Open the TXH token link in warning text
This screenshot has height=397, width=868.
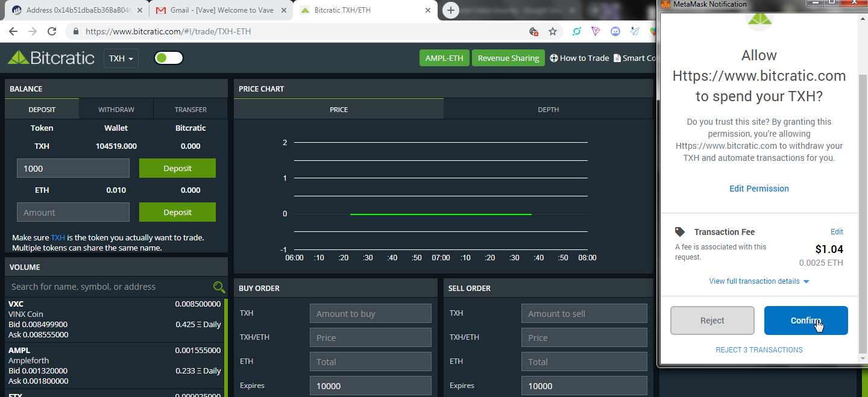[58, 237]
